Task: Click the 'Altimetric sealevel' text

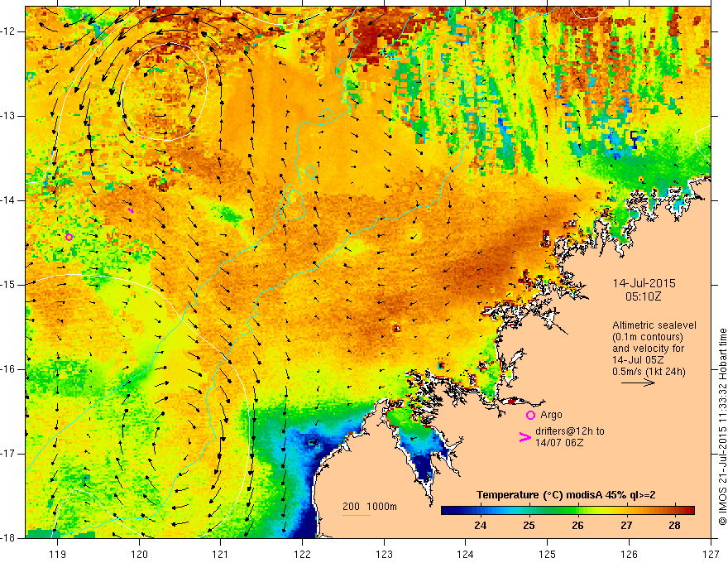Action: pyautogui.click(x=654, y=325)
